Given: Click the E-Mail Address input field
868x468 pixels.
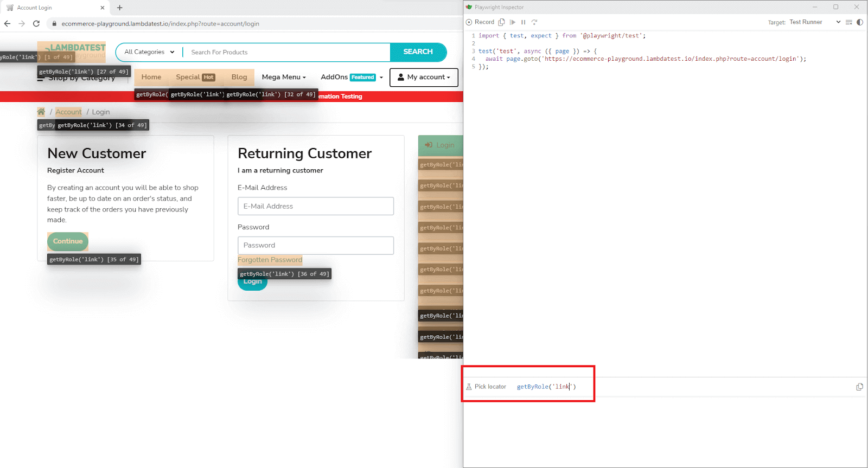Looking at the screenshot, I should 316,206.
